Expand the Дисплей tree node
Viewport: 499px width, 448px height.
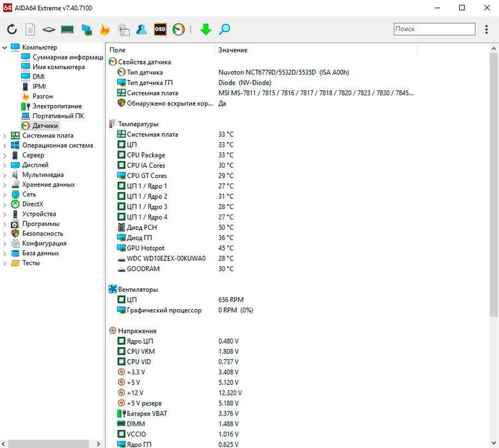[x=4, y=165]
